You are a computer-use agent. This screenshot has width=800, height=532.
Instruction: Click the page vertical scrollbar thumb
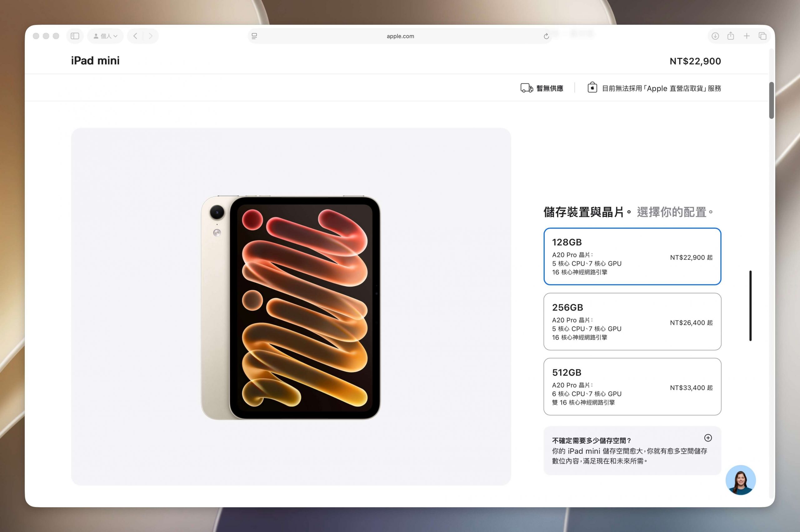771,100
